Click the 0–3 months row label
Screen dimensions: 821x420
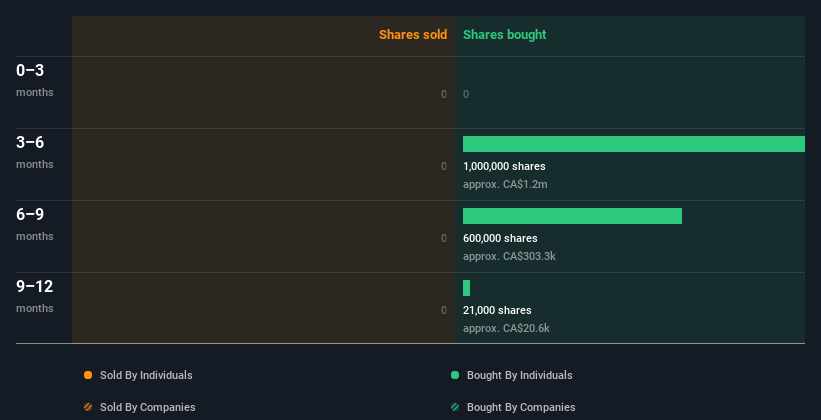click(x=35, y=81)
